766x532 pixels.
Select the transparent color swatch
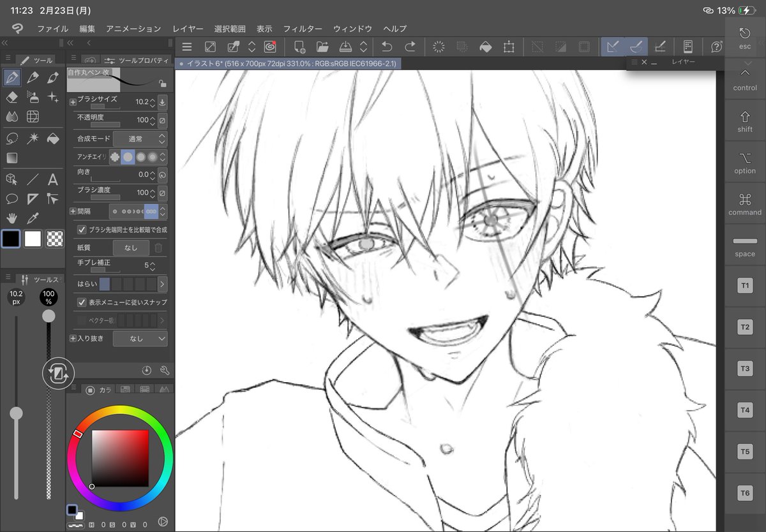(x=56, y=239)
